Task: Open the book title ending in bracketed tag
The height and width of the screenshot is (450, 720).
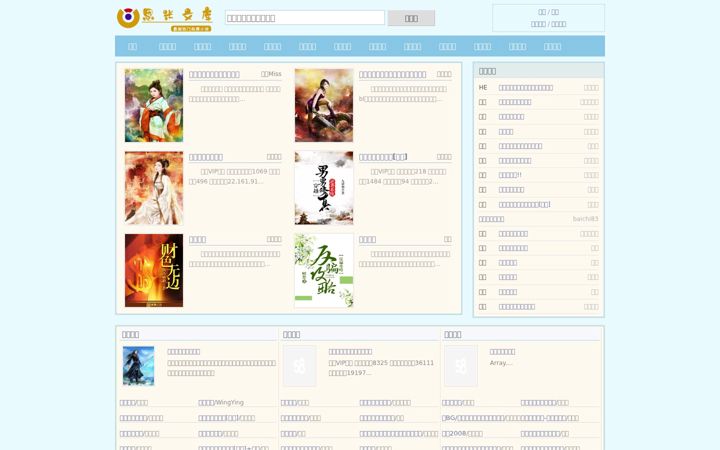Action: [383, 157]
